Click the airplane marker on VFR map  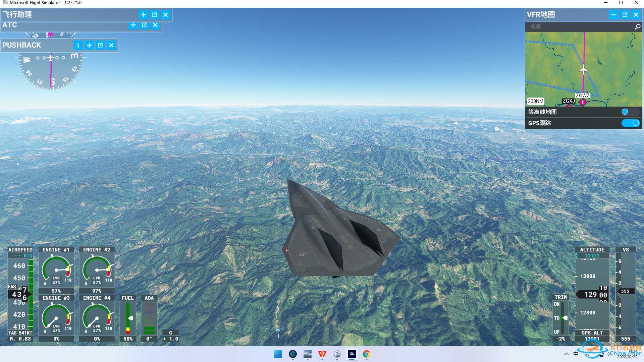pos(584,70)
